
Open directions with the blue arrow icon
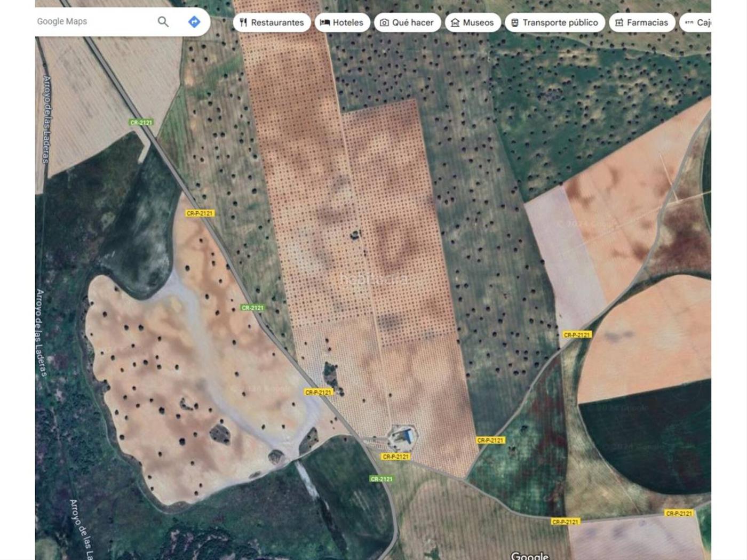[x=194, y=22]
